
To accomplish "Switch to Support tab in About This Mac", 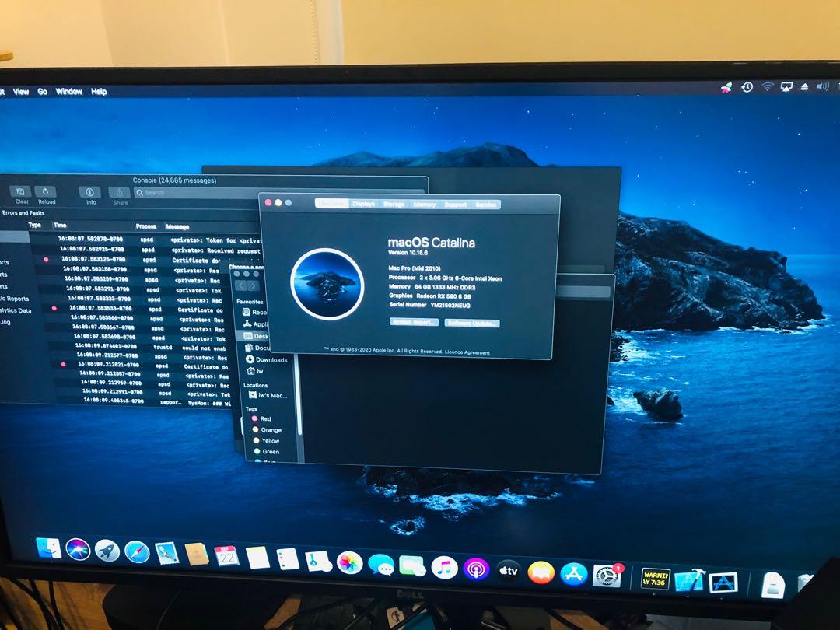I will (x=455, y=204).
